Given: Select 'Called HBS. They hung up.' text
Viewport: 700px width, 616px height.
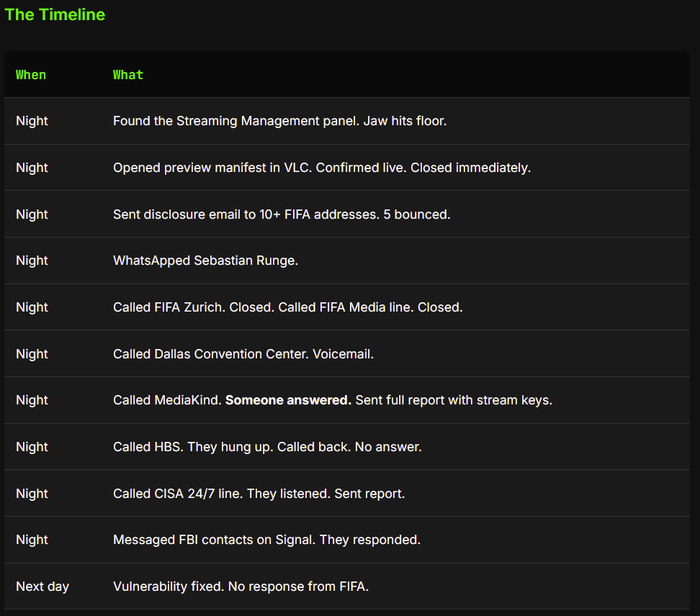Looking at the screenshot, I should click(193, 447).
